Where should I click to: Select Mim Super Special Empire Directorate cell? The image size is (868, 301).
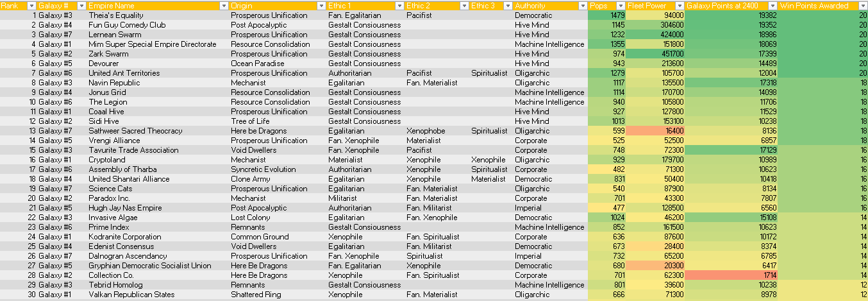tap(158, 44)
